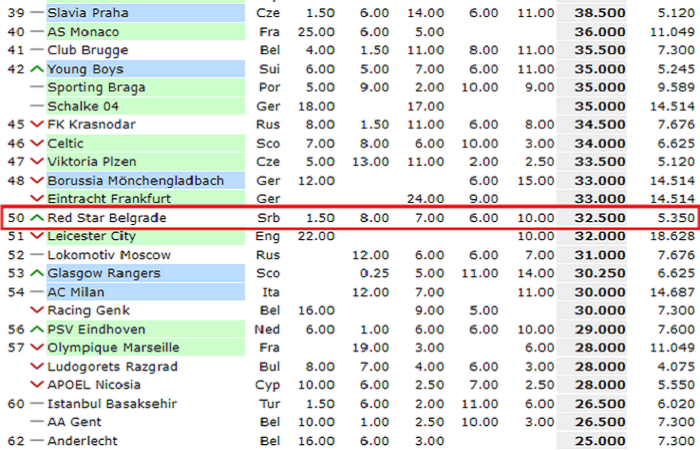This screenshot has width=700, height=450.
Task: Select Red Star Belgrade country code Srb
Action: pos(268,218)
